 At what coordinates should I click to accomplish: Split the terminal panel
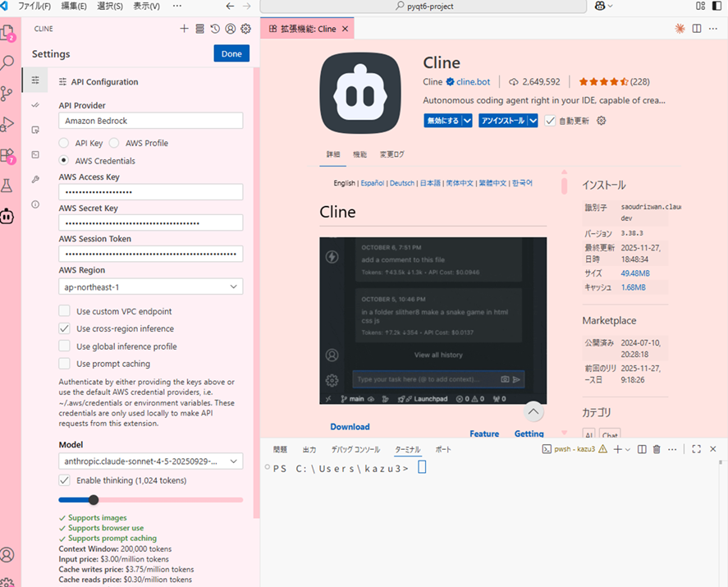(642, 449)
